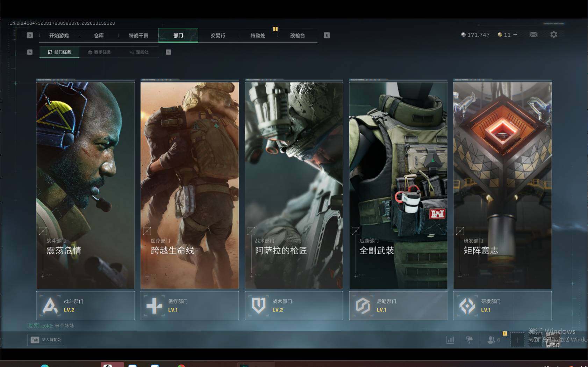
Task: Open the mail inbox envelope icon
Action: (533, 35)
